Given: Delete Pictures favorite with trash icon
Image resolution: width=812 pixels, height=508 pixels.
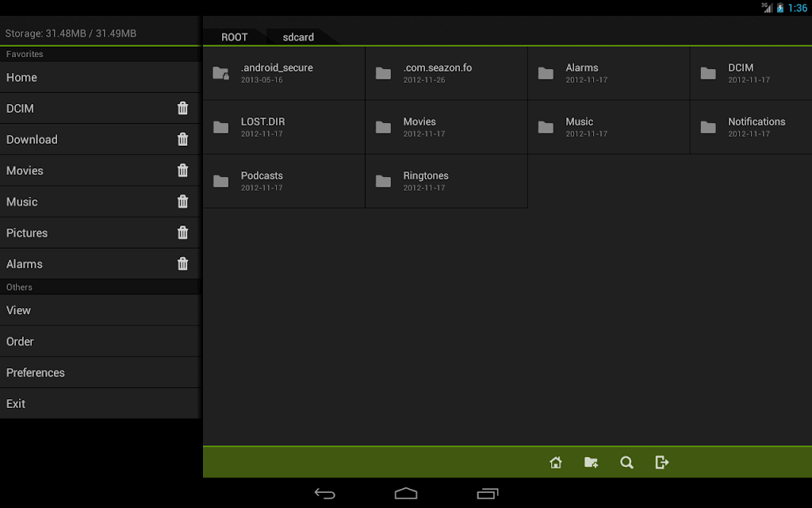Looking at the screenshot, I should 182,233.
